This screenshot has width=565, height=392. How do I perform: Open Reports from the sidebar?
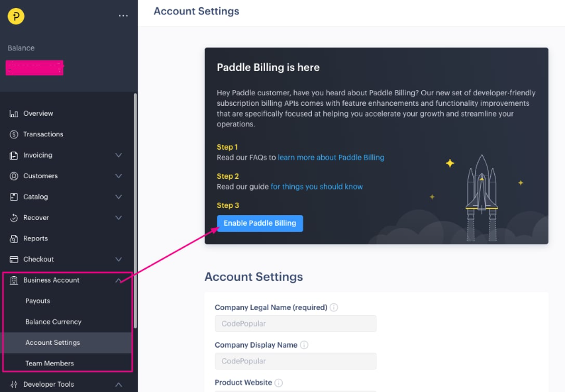point(35,238)
